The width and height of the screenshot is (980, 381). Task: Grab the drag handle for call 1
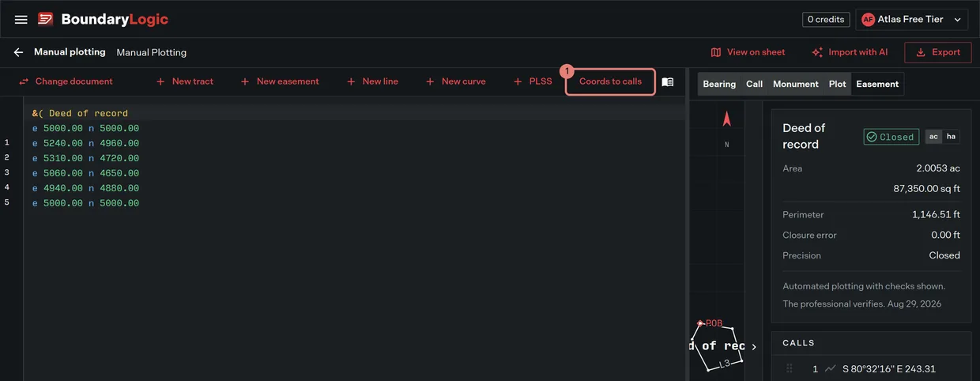pyautogui.click(x=790, y=368)
